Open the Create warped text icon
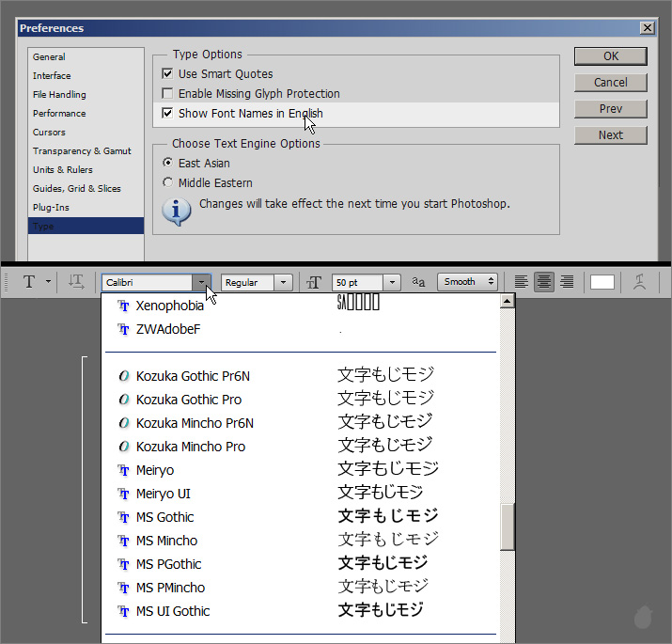The height and width of the screenshot is (644, 672). (640, 282)
